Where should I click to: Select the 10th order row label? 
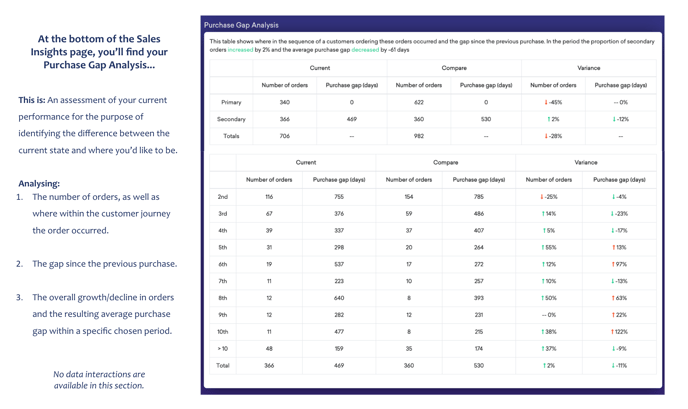(223, 332)
